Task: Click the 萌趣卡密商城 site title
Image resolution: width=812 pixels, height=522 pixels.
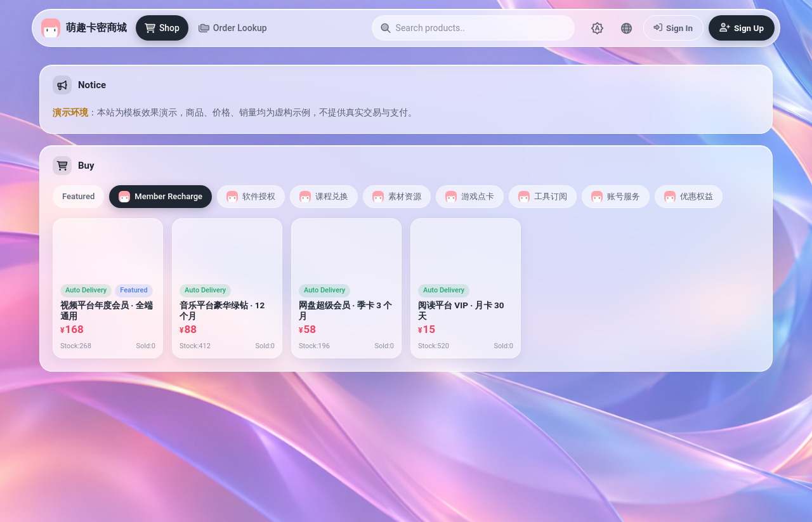Action: (x=96, y=28)
